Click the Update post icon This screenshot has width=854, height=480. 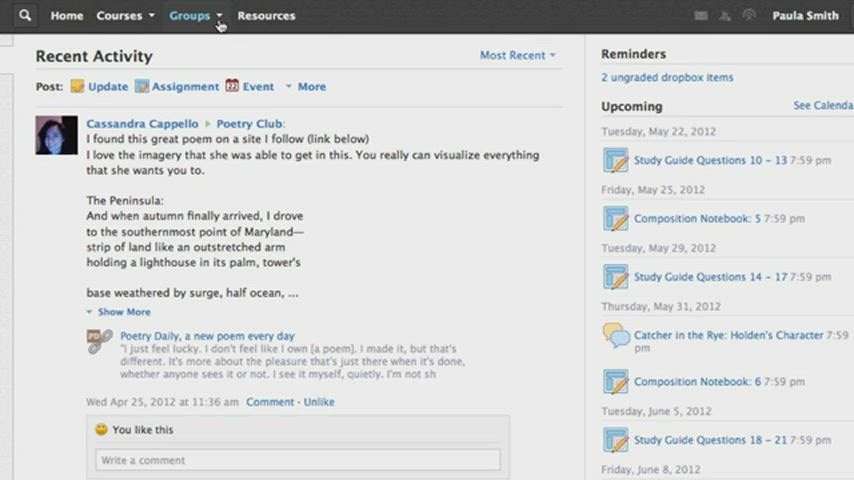point(77,87)
